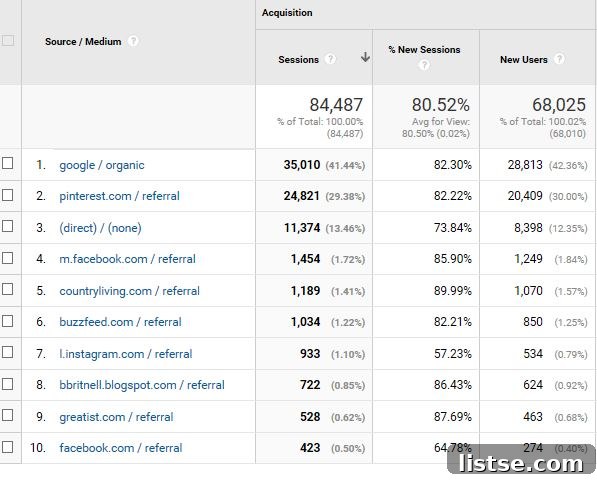Check the google / organic row checkbox

click(x=8, y=163)
